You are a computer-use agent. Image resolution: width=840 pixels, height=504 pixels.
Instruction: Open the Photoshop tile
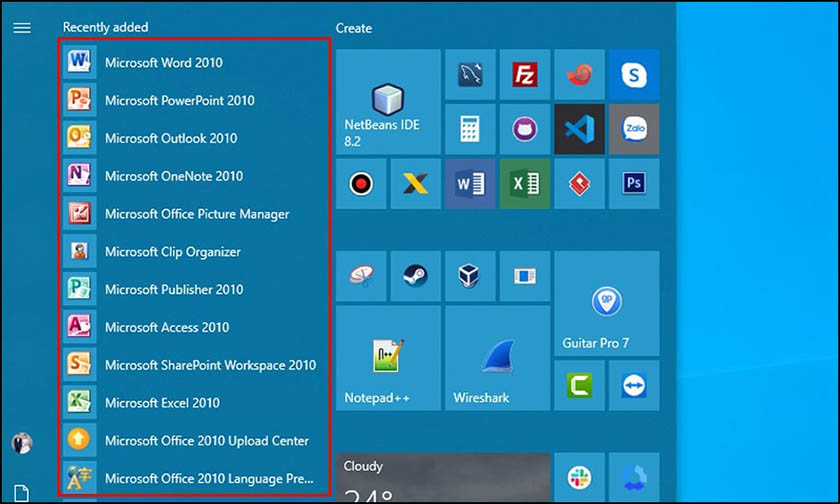point(633,183)
